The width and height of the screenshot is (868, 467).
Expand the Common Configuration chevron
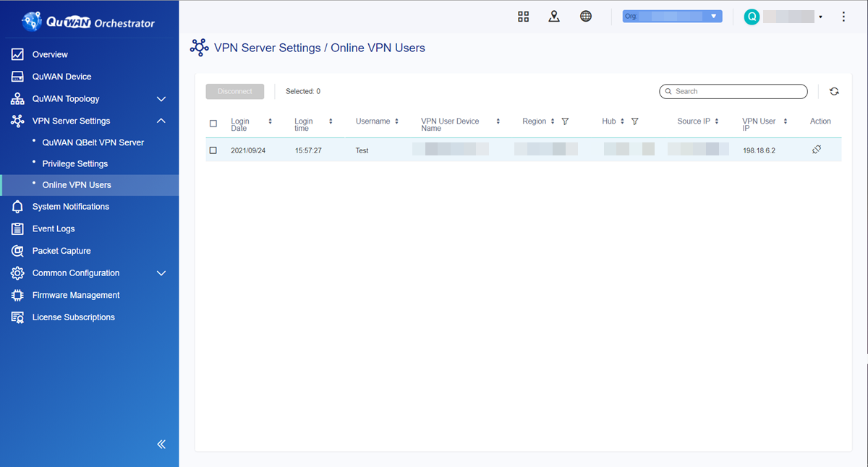(x=161, y=273)
